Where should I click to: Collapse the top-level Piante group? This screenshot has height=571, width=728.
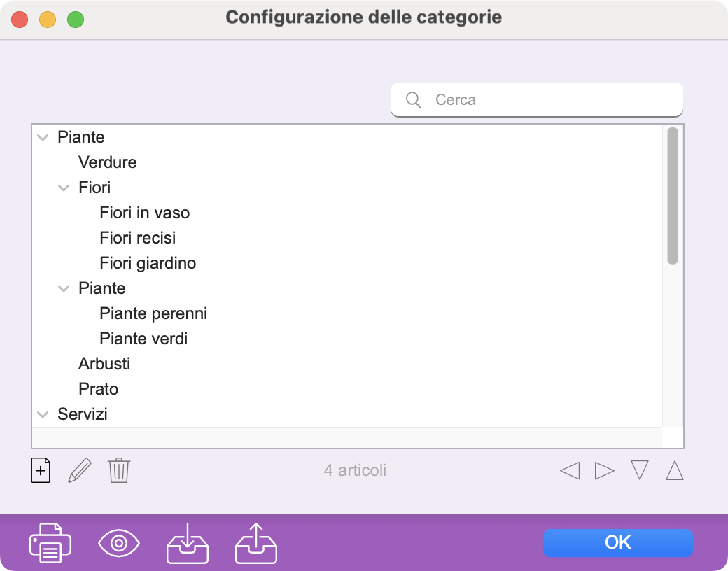pos(43,137)
